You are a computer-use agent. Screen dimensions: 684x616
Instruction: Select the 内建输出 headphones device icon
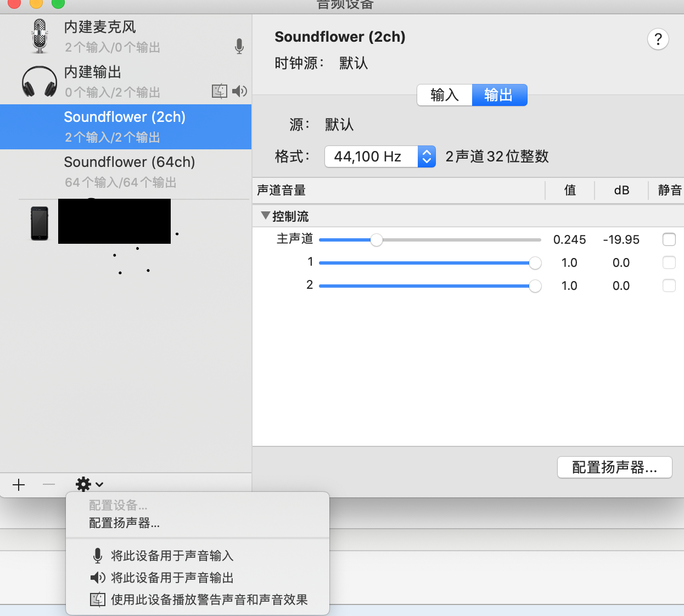tap(40, 81)
